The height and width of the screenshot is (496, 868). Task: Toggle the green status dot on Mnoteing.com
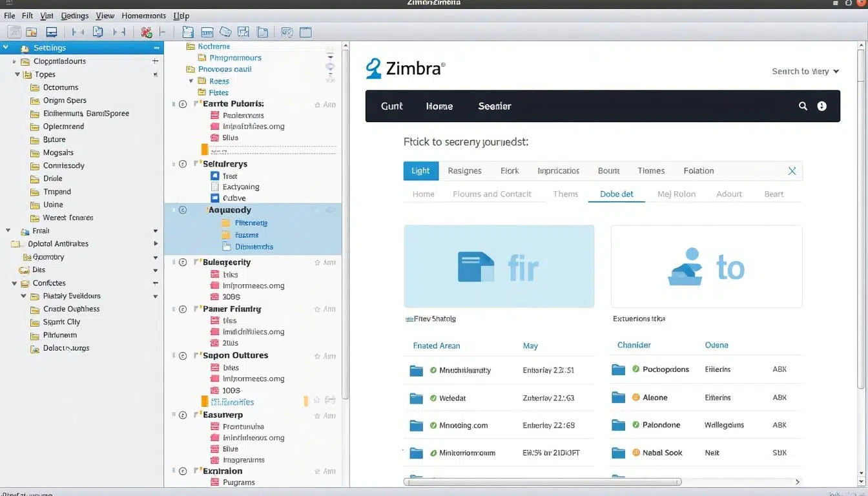(x=434, y=426)
